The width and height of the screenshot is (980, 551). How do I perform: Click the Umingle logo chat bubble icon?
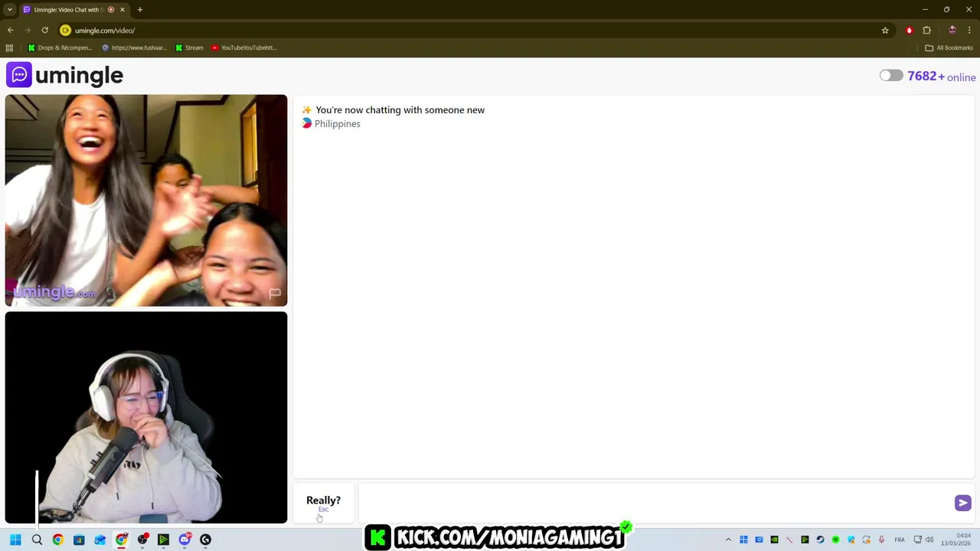(x=19, y=75)
